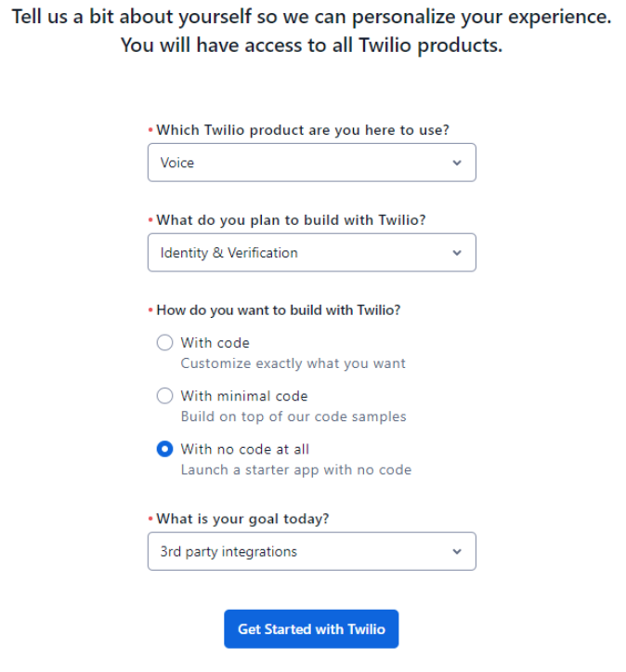The height and width of the screenshot is (672, 626).
Task: Select the With no code at all radio
Action: click(164, 449)
